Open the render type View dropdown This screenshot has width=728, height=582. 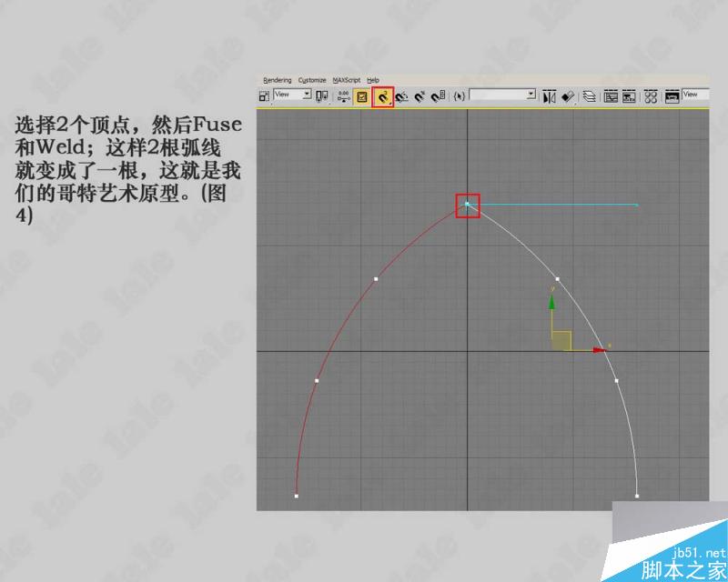tap(699, 94)
